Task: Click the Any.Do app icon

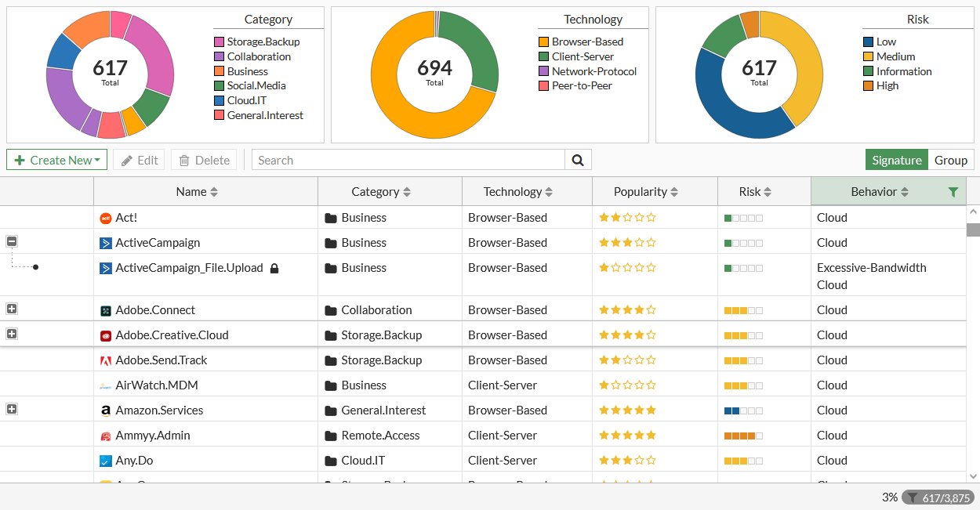Action: coord(106,461)
